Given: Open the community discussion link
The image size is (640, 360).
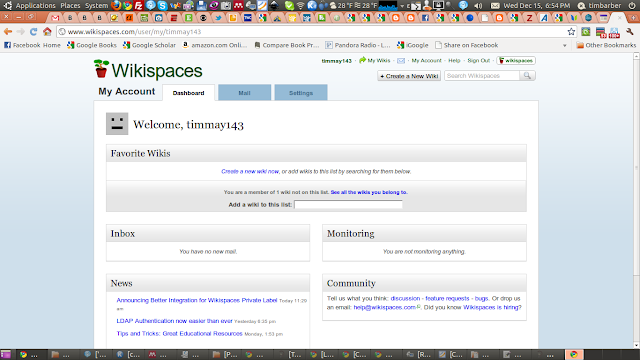Looking at the screenshot, I should pos(405,298).
